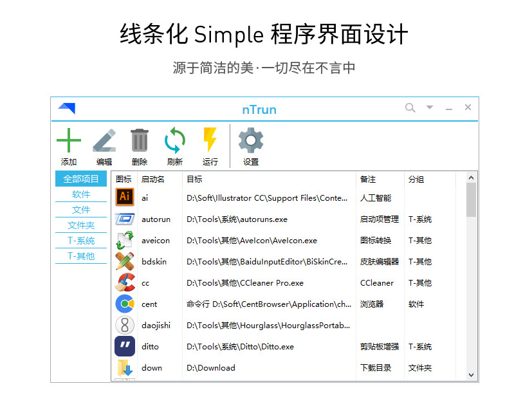This screenshot has width=532, height=397.
Task: Sort by the 分组 column header
Action: pos(416,179)
